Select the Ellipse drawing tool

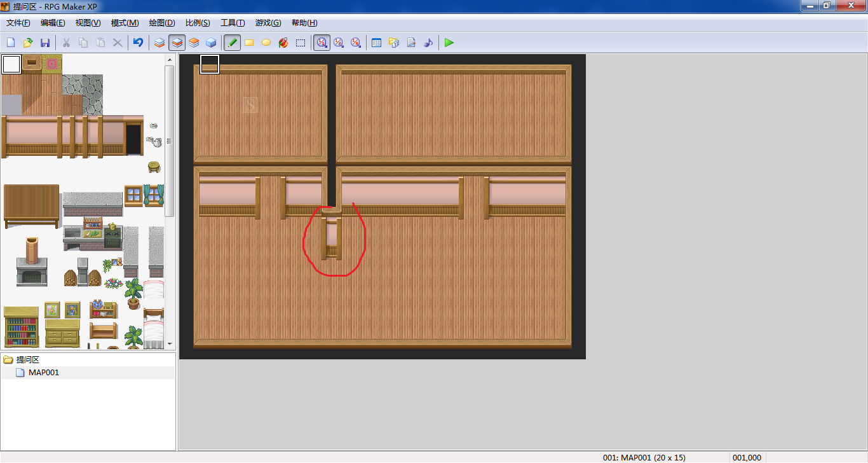267,43
